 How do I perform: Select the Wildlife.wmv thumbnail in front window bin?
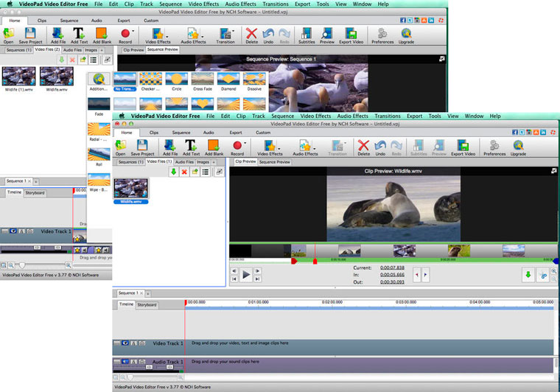[x=131, y=191]
